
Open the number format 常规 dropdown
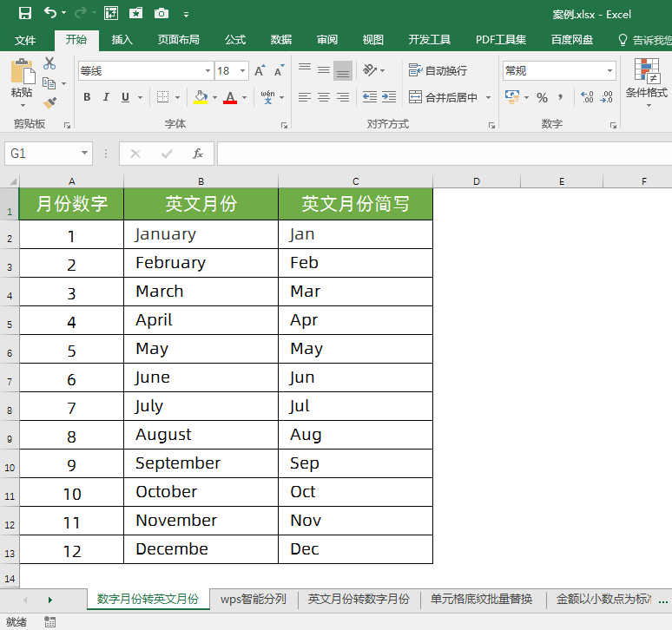pyautogui.click(x=609, y=70)
